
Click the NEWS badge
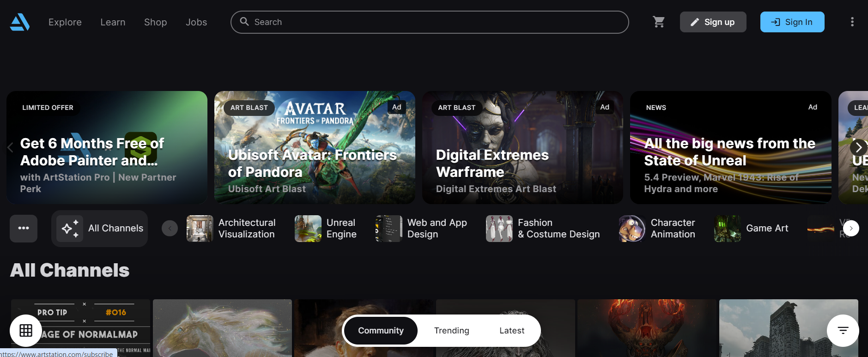click(x=656, y=108)
